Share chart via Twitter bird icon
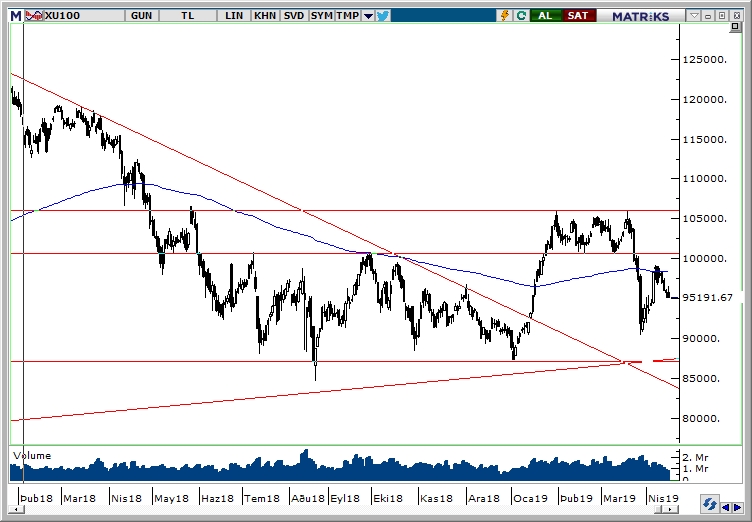Image resolution: width=752 pixels, height=522 pixels. coord(383,16)
